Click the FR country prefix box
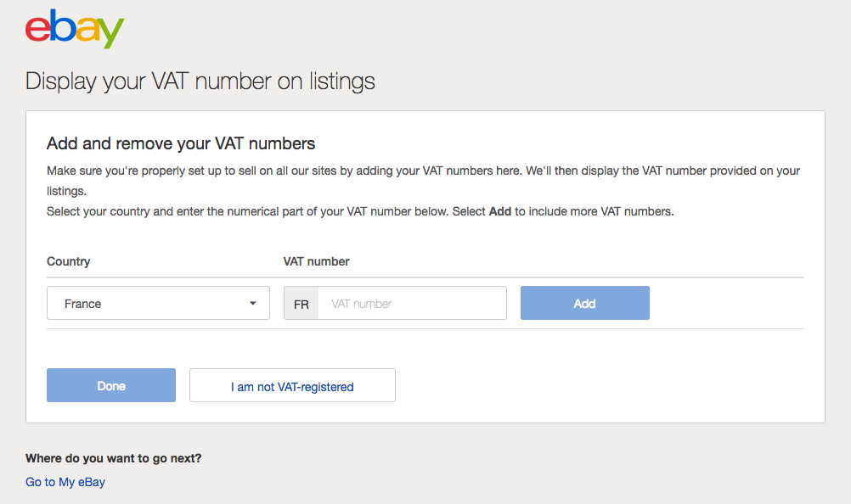The height and width of the screenshot is (504, 851). (x=302, y=304)
